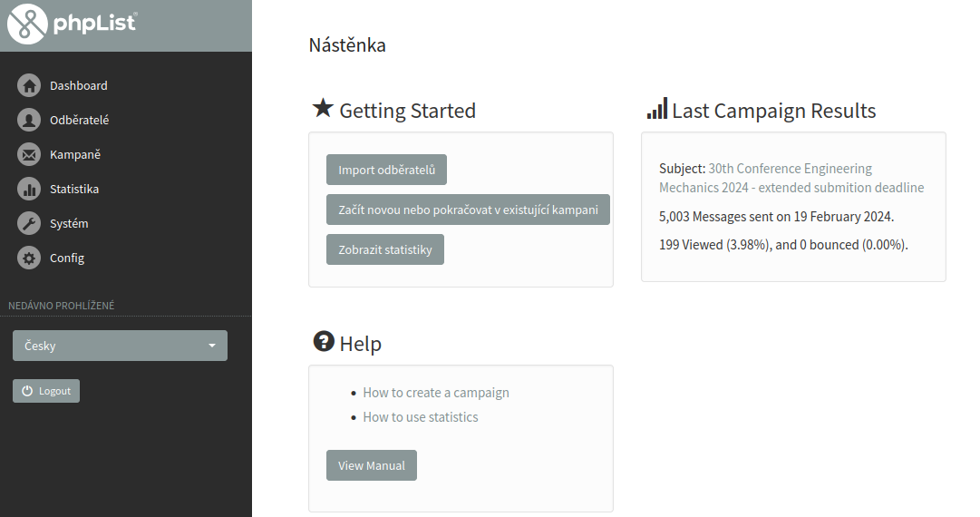This screenshot has width=980, height=517.
Task: Click the Statistika bar chart icon
Action: (29, 190)
